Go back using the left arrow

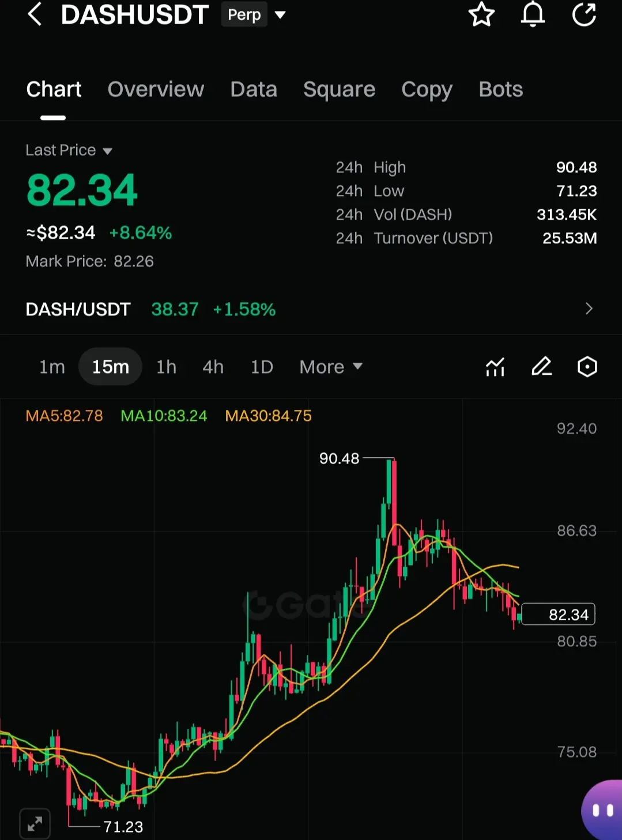35,14
